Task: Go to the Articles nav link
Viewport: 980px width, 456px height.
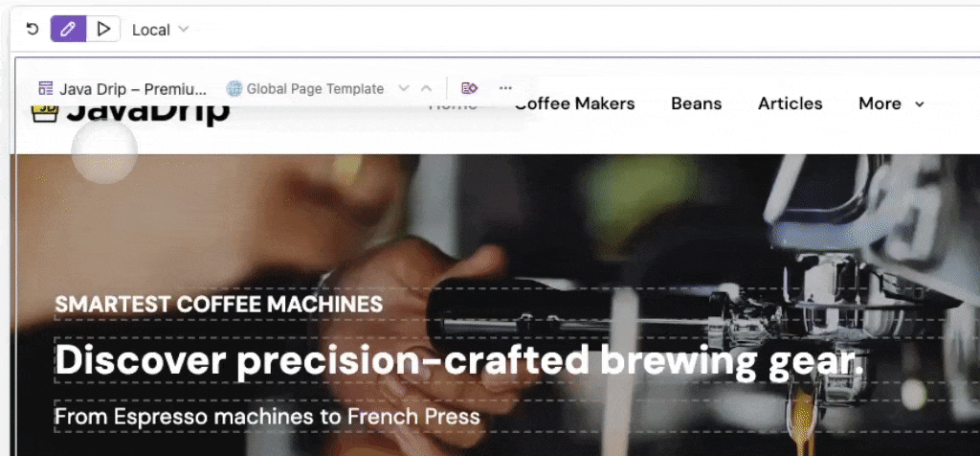Action: (x=790, y=103)
